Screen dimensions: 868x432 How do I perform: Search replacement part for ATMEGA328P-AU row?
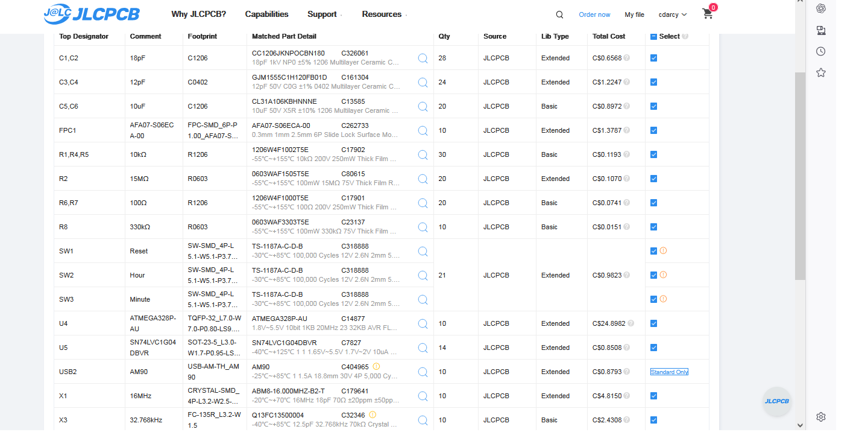click(x=423, y=323)
